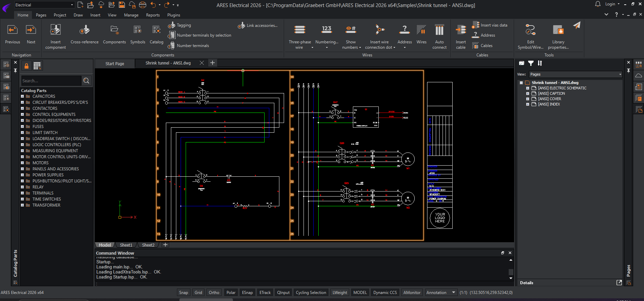This screenshot has height=301, width=644.
Task: Click the catalog Search input field
Action: 51,81
